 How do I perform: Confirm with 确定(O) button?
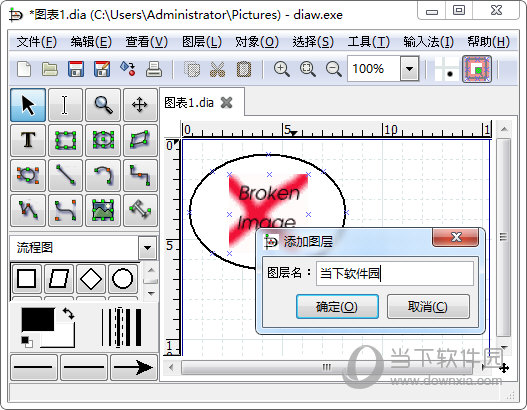(337, 306)
